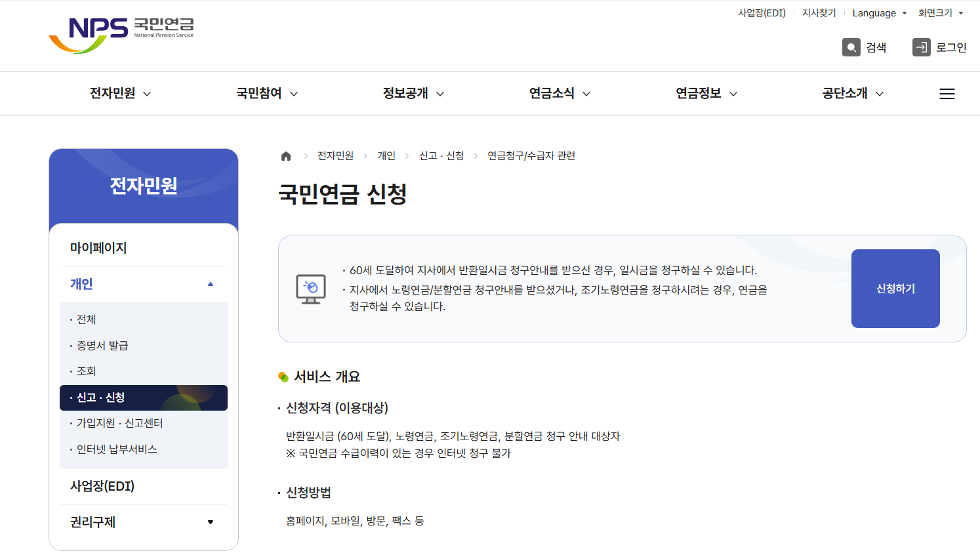Open the 지사찾기 link

pos(818,12)
